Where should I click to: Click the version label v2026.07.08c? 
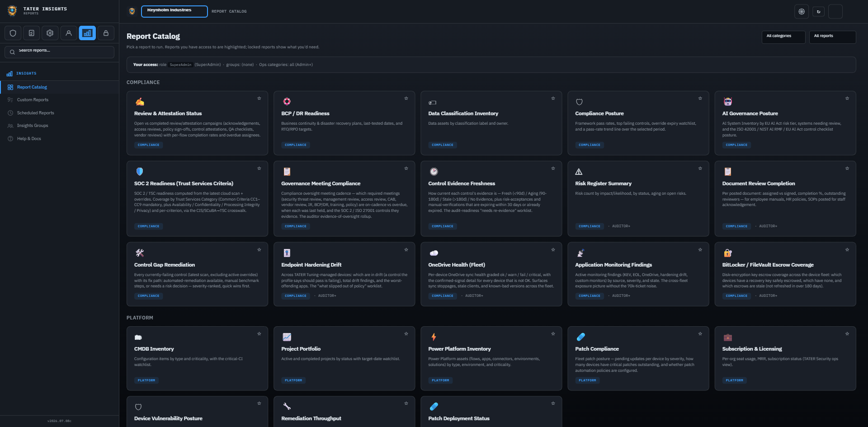(59, 421)
